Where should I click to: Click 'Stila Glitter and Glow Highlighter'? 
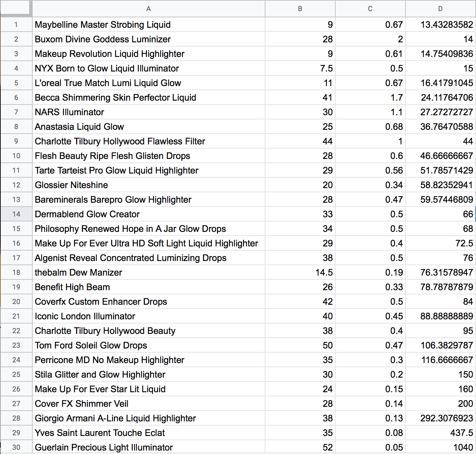click(149, 375)
